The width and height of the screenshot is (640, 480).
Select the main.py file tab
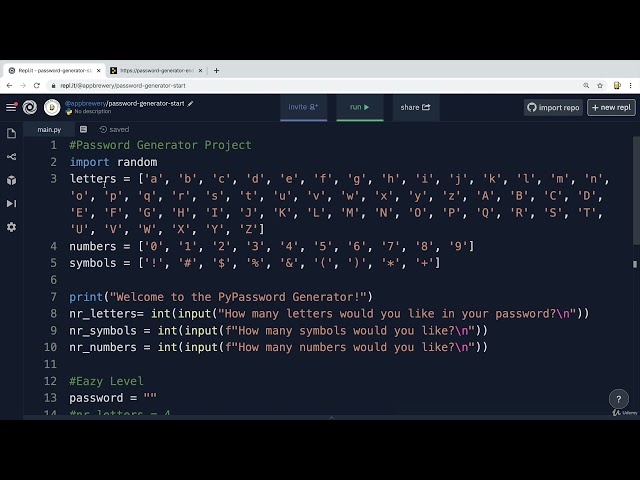[x=49, y=129]
